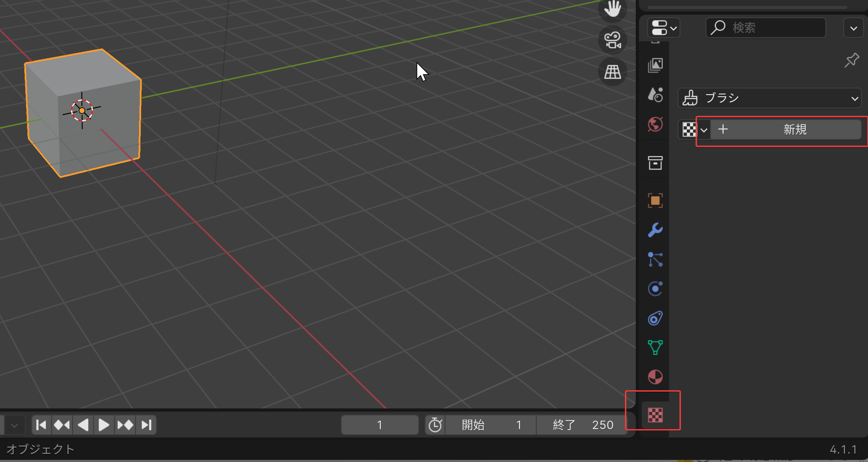Switch perspective/orthographic grid icon

[x=613, y=71]
